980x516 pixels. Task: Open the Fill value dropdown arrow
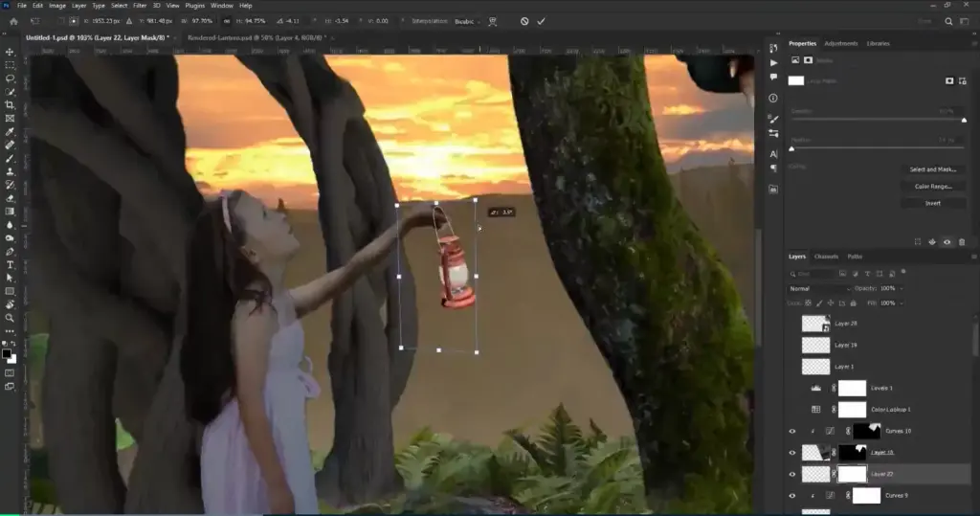point(902,303)
